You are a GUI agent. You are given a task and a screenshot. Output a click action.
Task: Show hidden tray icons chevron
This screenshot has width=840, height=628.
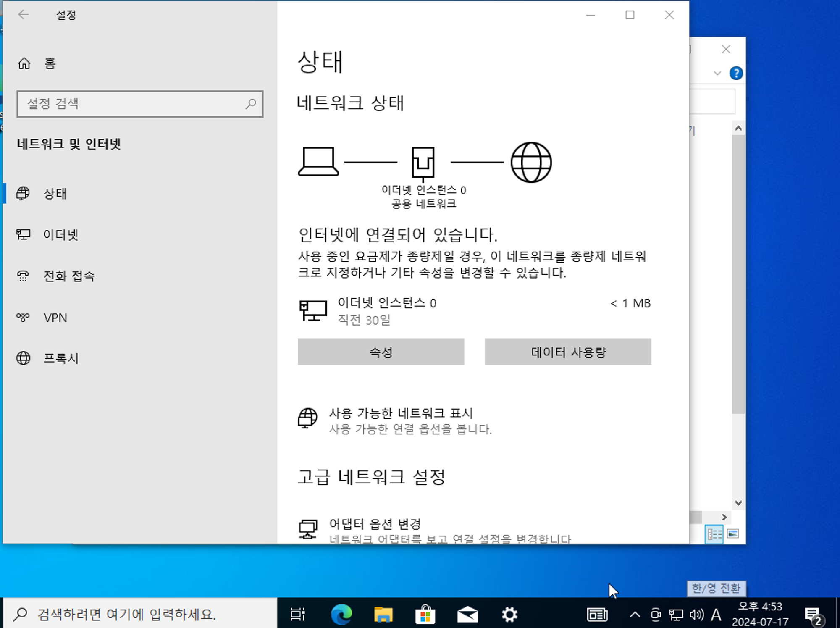point(635,615)
